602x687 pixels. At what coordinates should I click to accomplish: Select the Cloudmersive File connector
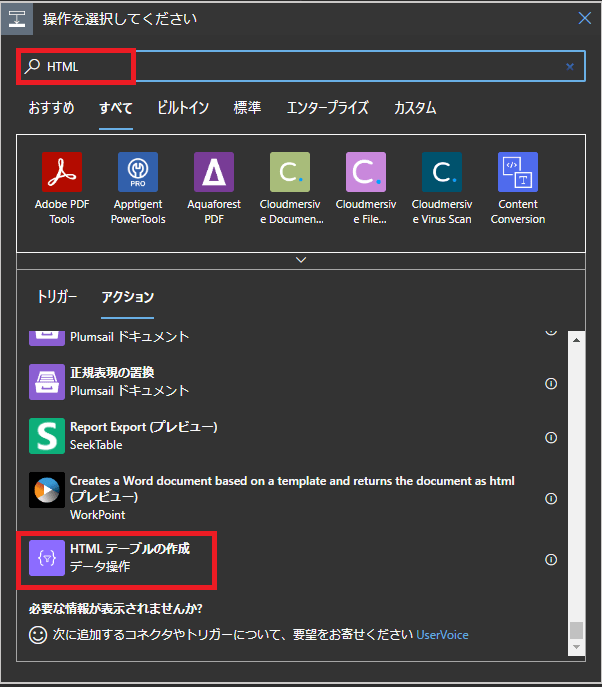366,189
